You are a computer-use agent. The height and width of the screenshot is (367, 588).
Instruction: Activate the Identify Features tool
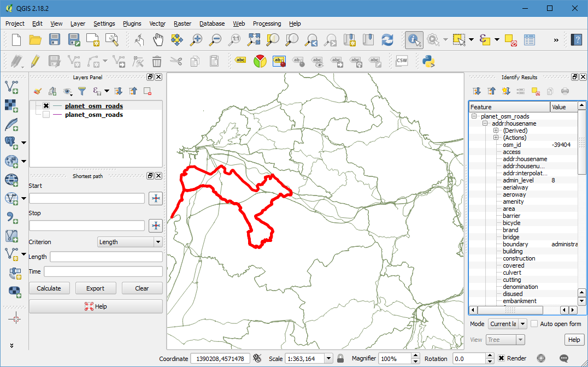(414, 40)
